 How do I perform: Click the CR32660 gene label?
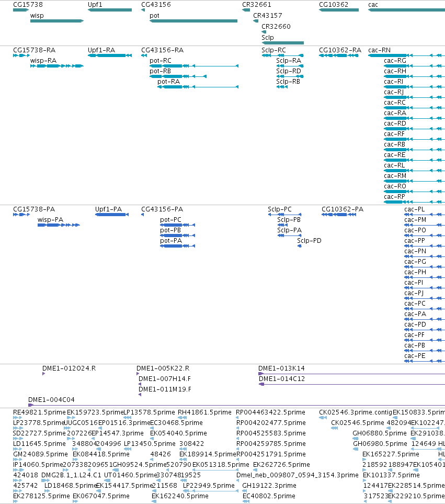coord(276,26)
